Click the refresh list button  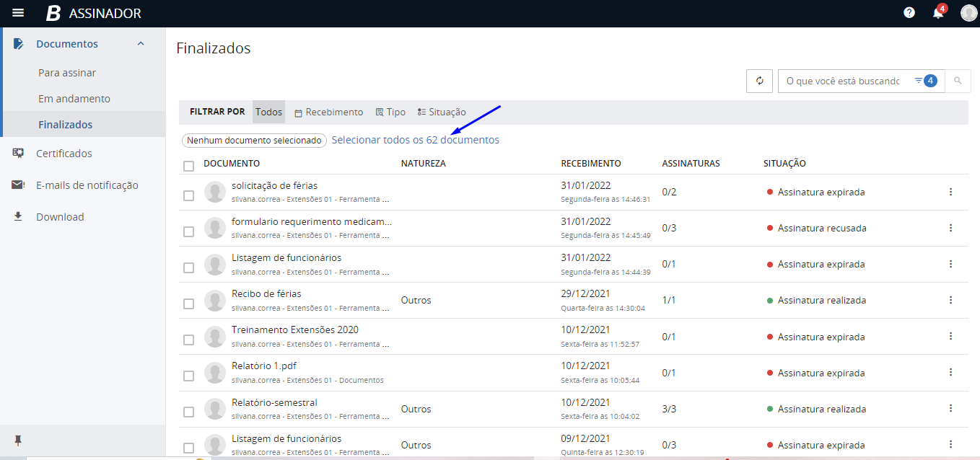click(x=759, y=81)
